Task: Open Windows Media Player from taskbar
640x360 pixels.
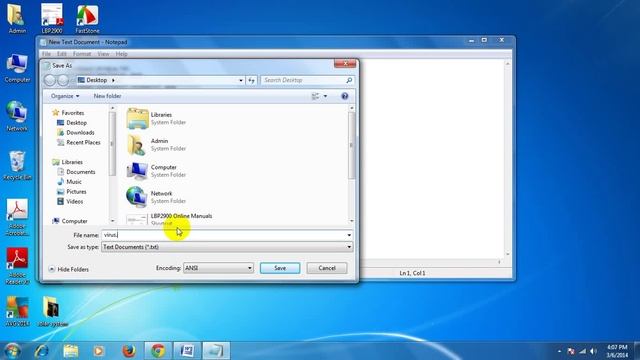Action: click(x=99, y=351)
